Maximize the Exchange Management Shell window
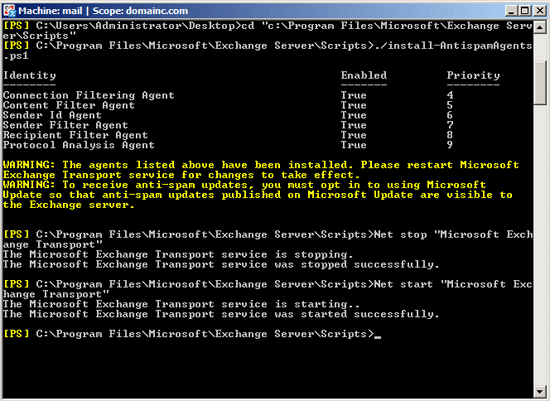Screen dimensions: 550x401 tap(525, 11)
